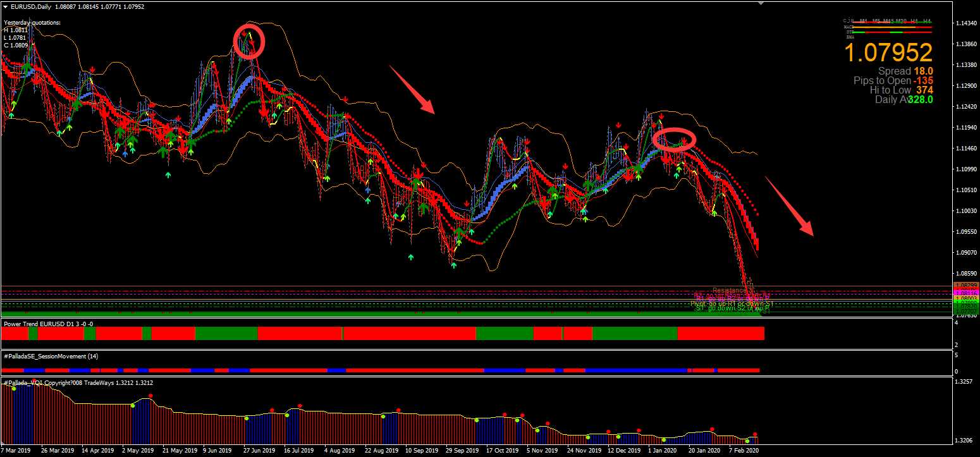Click the 'Pivot: go up R1 or down S1' label
980x457 pixels.
[732, 304]
